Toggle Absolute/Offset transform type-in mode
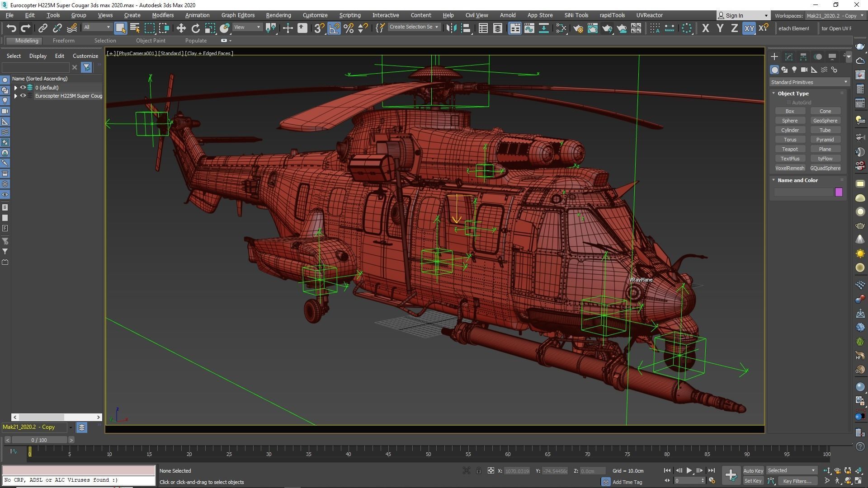The width and height of the screenshot is (868, 488). pos(491,471)
